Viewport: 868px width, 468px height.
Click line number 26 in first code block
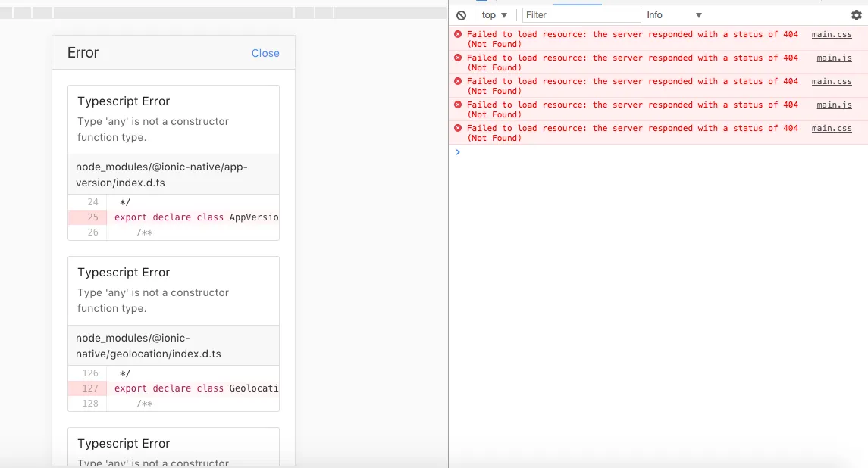click(92, 232)
